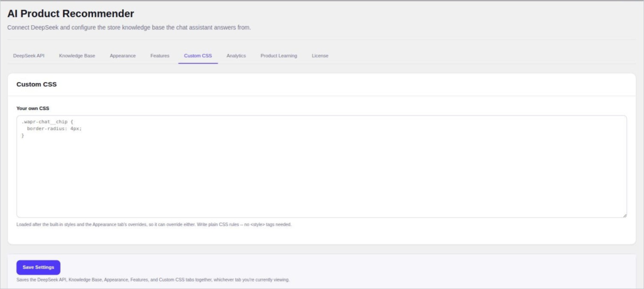
Task: Click the 'Saves the DeepSeek API' note text
Action: point(153,280)
